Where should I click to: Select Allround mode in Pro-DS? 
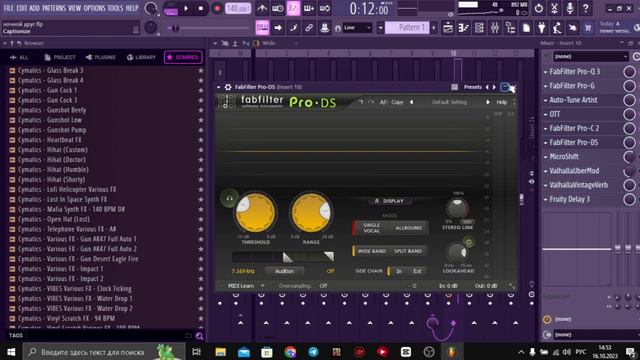[x=409, y=228]
